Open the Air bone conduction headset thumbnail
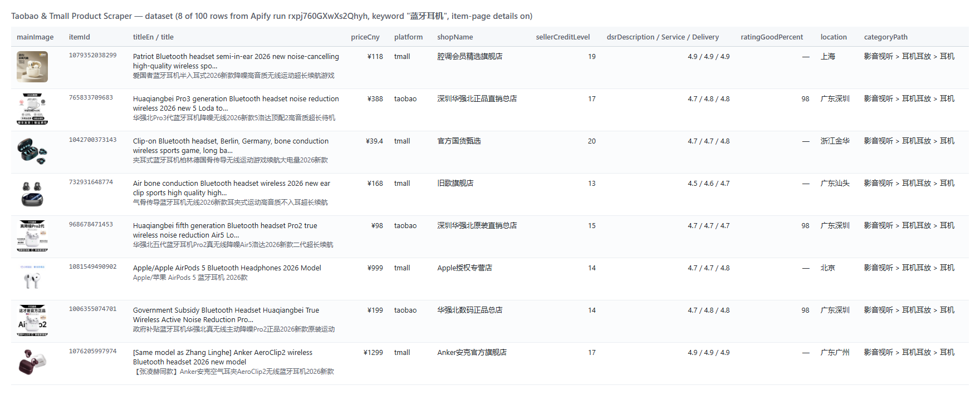Image resolution: width=980 pixels, height=395 pixels. click(32, 194)
